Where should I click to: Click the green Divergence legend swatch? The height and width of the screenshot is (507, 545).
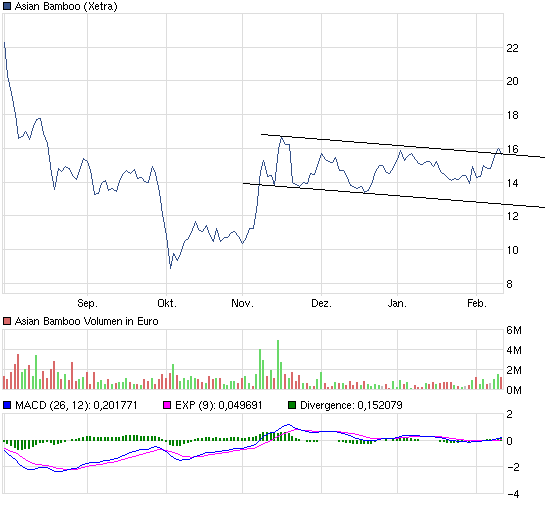tap(292, 405)
